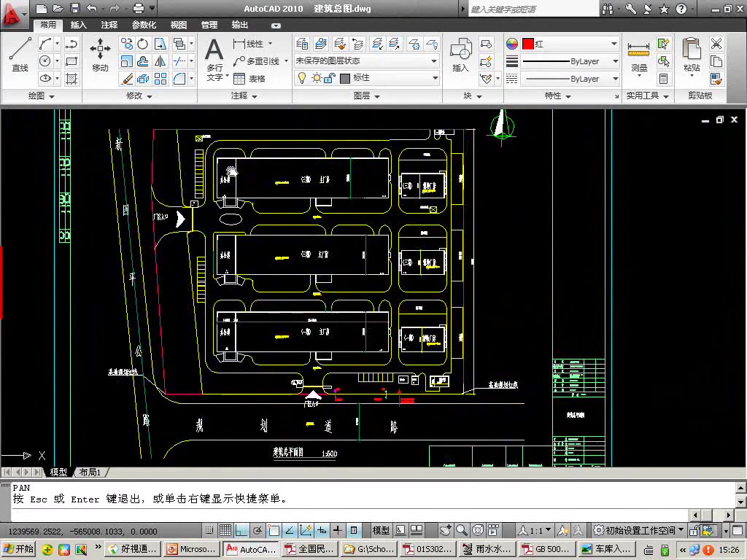This screenshot has height=560, width=747.
Task: Click the red color swatch in 特性
Action: 528,44
